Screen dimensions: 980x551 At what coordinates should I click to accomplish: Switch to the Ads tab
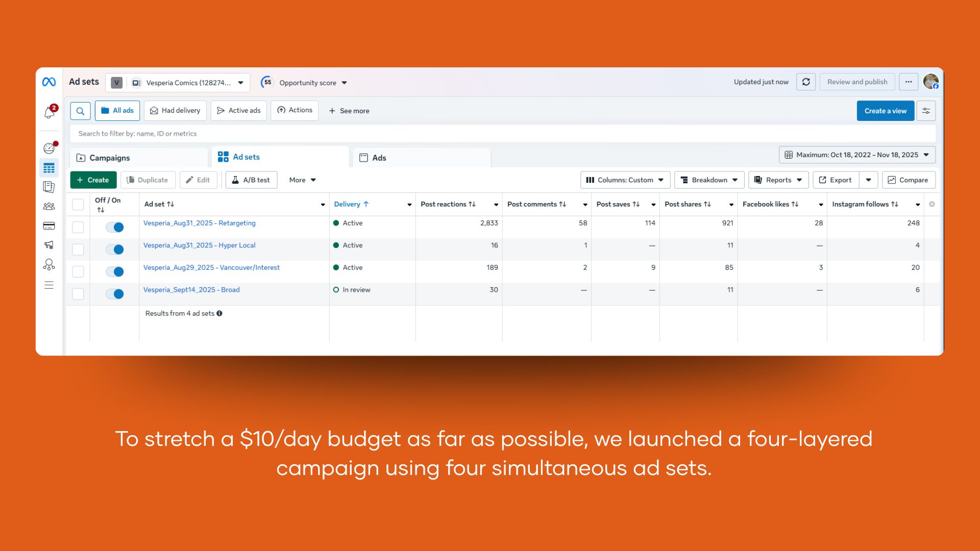coord(379,158)
